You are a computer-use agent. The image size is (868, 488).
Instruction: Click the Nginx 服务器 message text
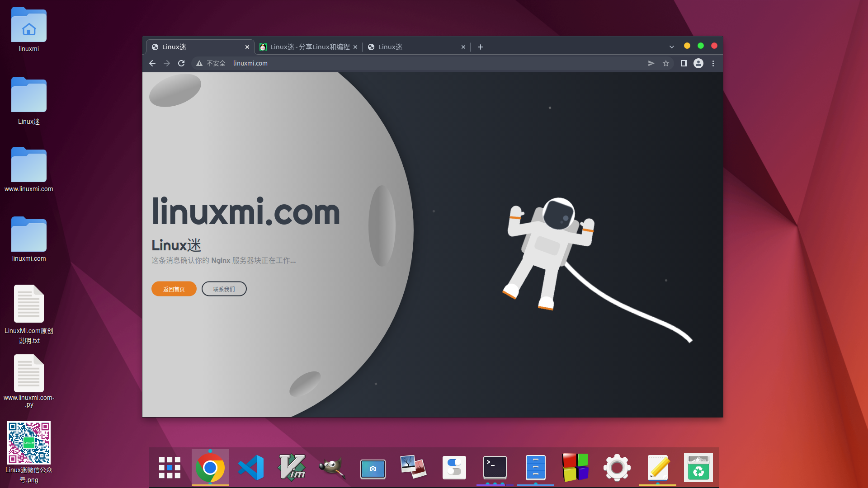coord(224,261)
